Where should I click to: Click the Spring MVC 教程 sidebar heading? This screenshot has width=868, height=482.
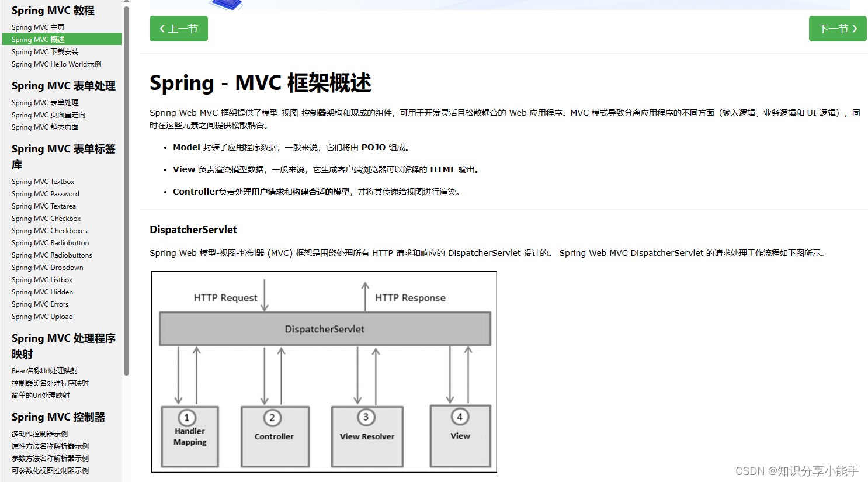tap(53, 11)
